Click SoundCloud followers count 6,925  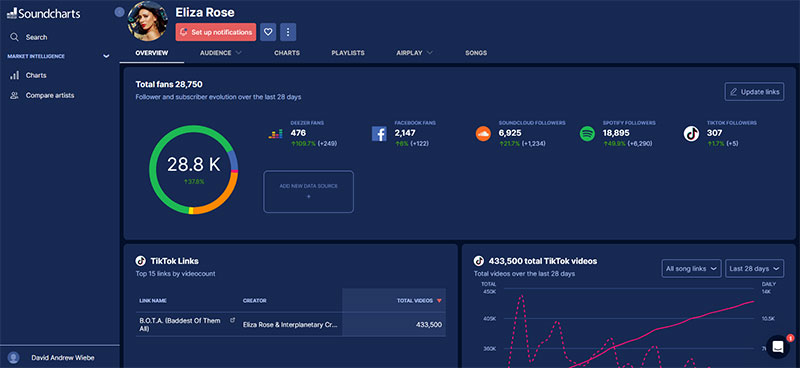click(510, 133)
